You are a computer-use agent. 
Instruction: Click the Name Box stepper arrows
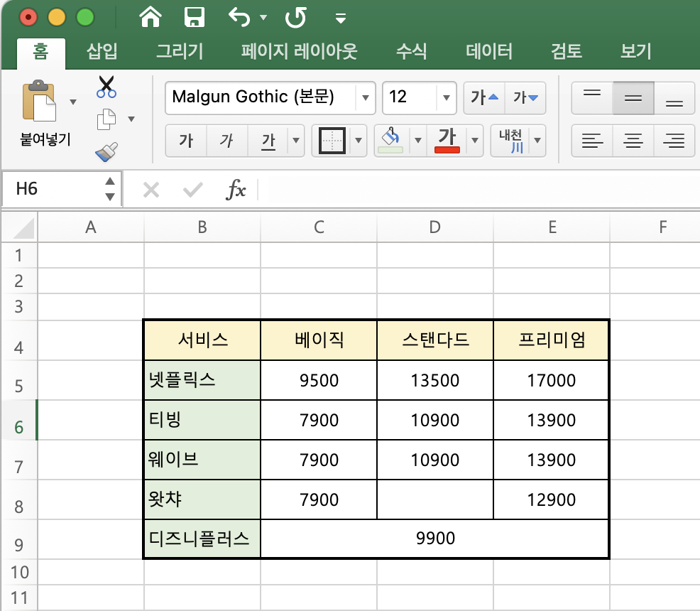coord(110,189)
